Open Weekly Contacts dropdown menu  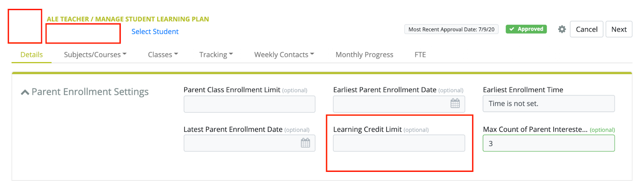pyautogui.click(x=284, y=55)
